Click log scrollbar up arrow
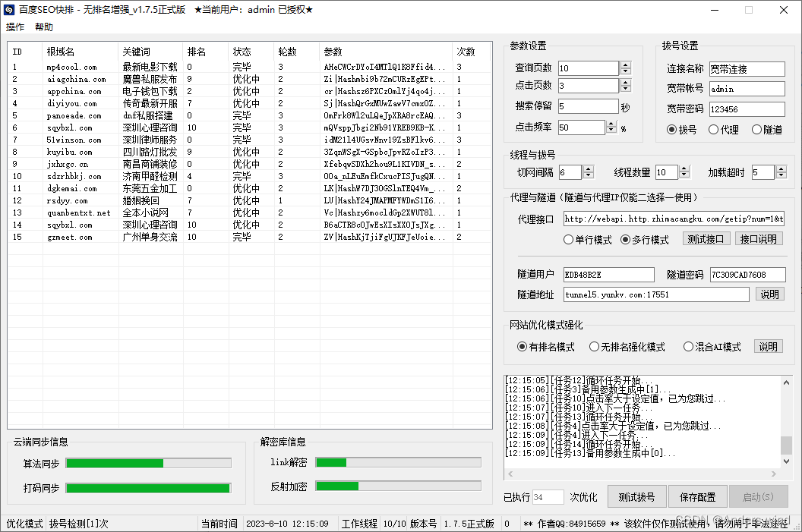 click(786, 382)
